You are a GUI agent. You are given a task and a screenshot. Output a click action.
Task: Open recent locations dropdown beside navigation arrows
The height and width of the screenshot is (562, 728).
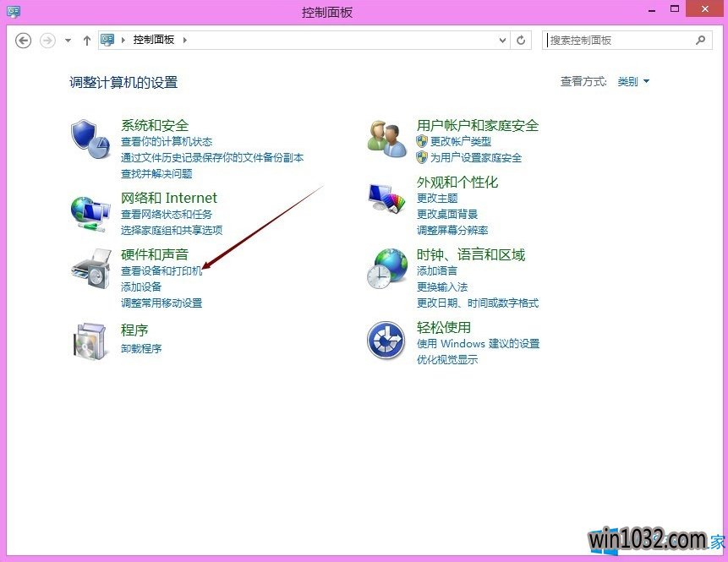point(68,40)
